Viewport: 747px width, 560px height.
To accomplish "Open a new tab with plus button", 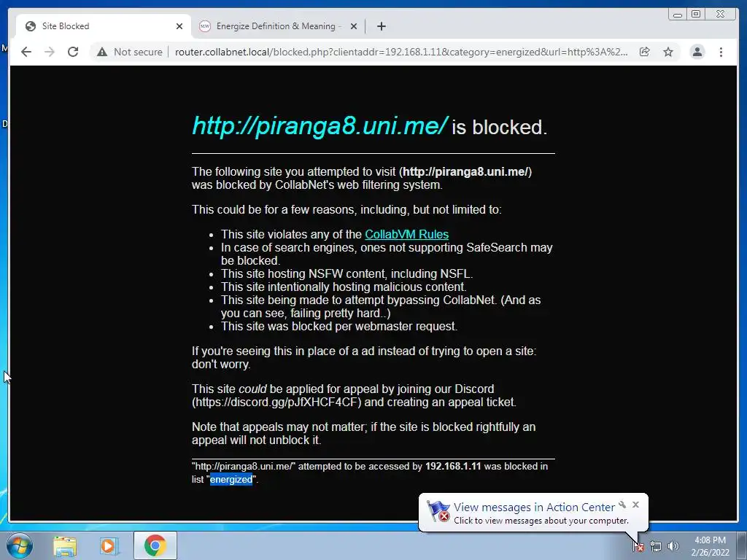I will pyautogui.click(x=381, y=26).
